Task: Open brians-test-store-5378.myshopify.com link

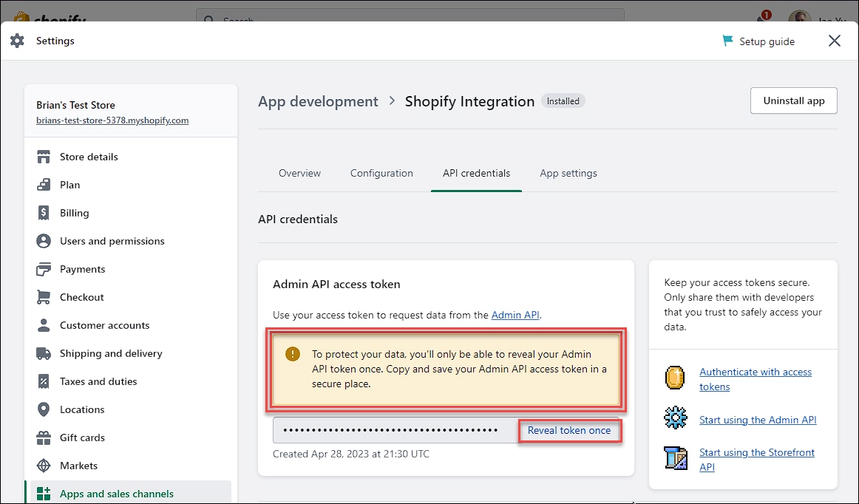Action: [112, 120]
